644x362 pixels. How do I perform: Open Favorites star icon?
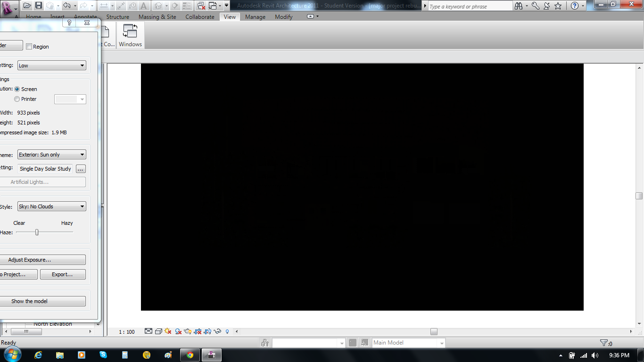[558, 6]
